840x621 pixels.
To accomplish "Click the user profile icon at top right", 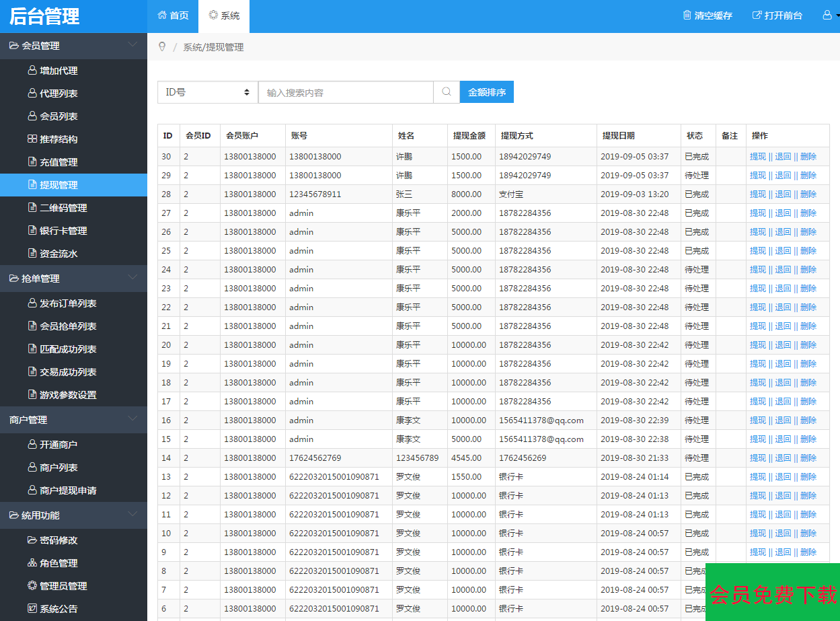I will point(827,15).
